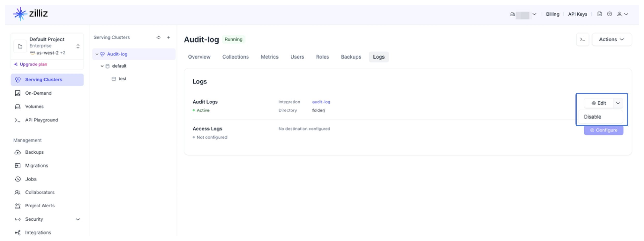
Task: Select the test collection in tree
Action: pos(122,79)
